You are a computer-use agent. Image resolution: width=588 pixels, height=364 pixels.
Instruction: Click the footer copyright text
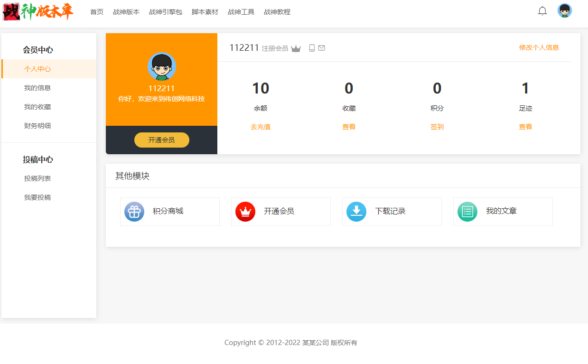point(291,343)
